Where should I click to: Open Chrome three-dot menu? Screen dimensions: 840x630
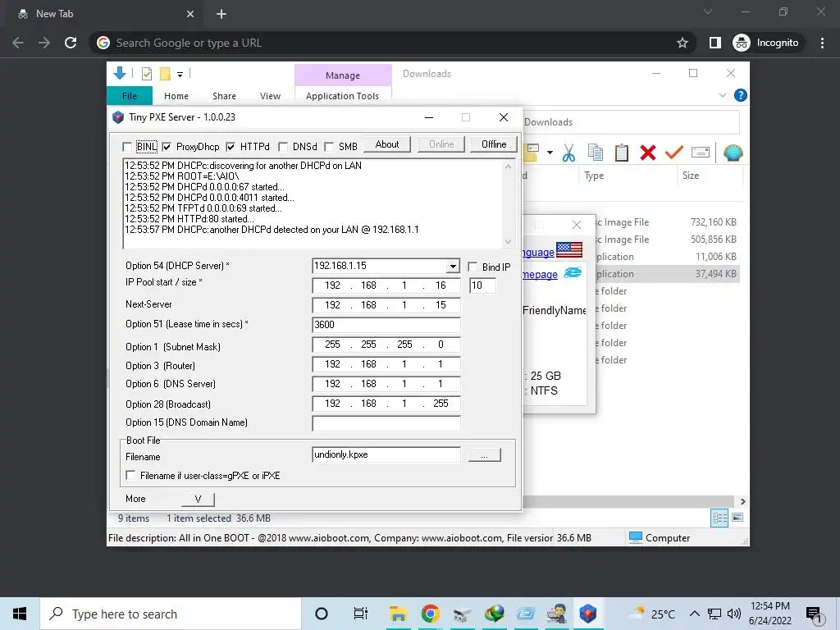(822, 43)
